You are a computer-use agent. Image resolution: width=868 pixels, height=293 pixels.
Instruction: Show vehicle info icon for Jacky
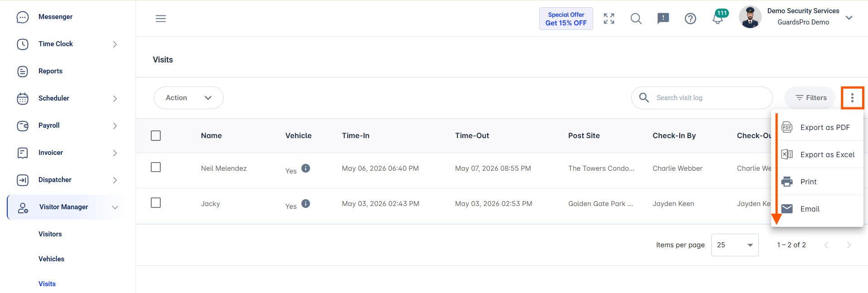(x=306, y=203)
